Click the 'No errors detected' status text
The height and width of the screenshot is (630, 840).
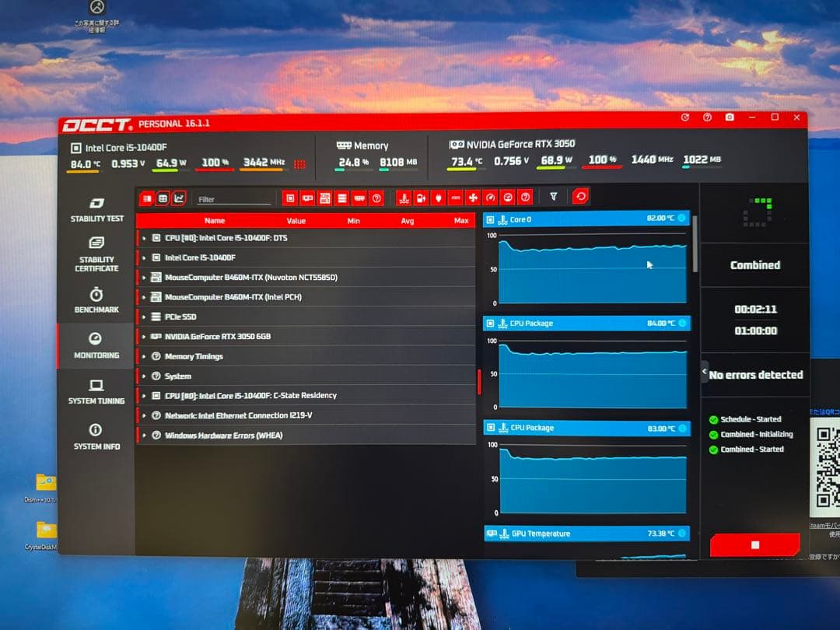[x=755, y=375]
